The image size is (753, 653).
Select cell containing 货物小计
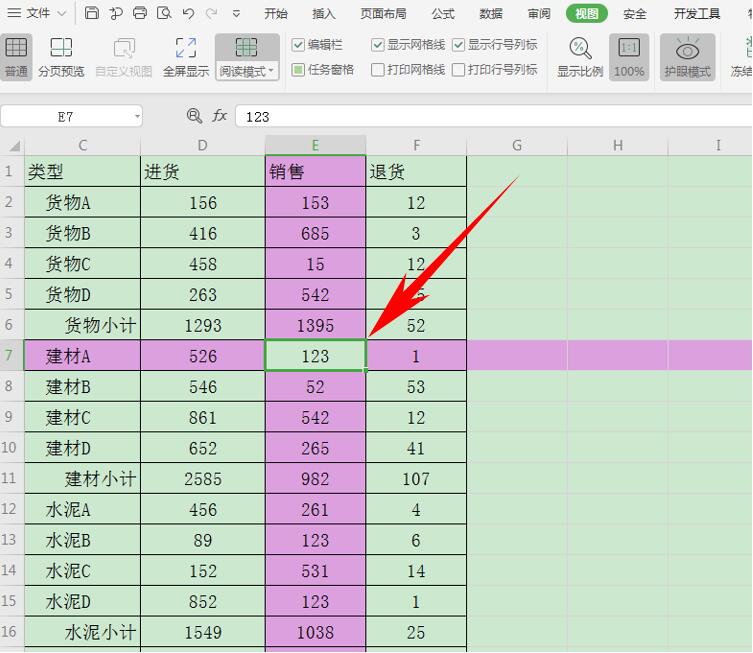tap(83, 325)
